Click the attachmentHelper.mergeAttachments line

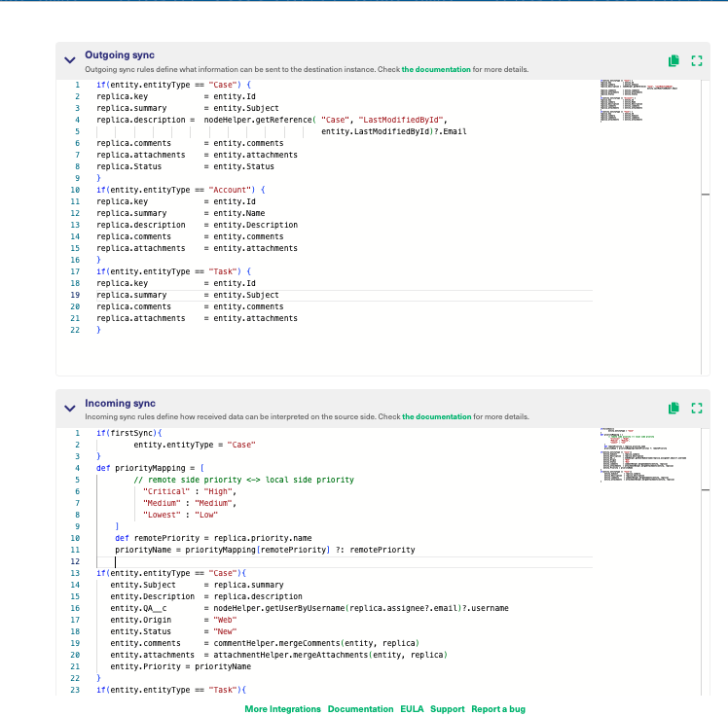click(278, 655)
